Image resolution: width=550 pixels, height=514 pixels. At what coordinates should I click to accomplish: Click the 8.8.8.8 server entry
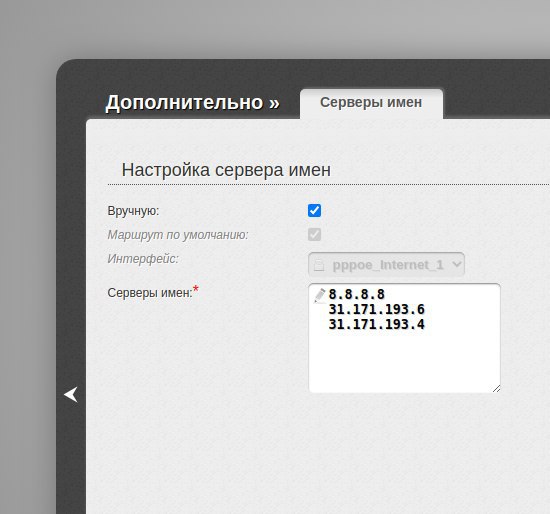pos(356,294)
